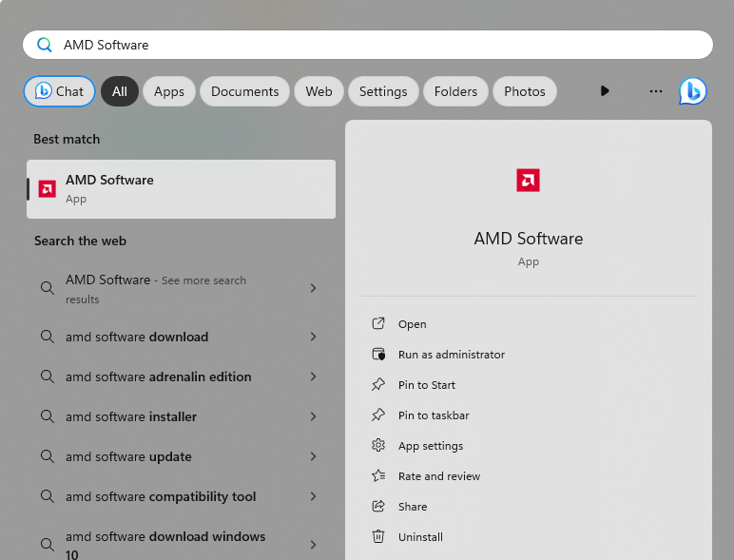The width and height of the screenshot is (734, 560).
Task: Click the Share icon in the action list
Action: coord(378,507)
